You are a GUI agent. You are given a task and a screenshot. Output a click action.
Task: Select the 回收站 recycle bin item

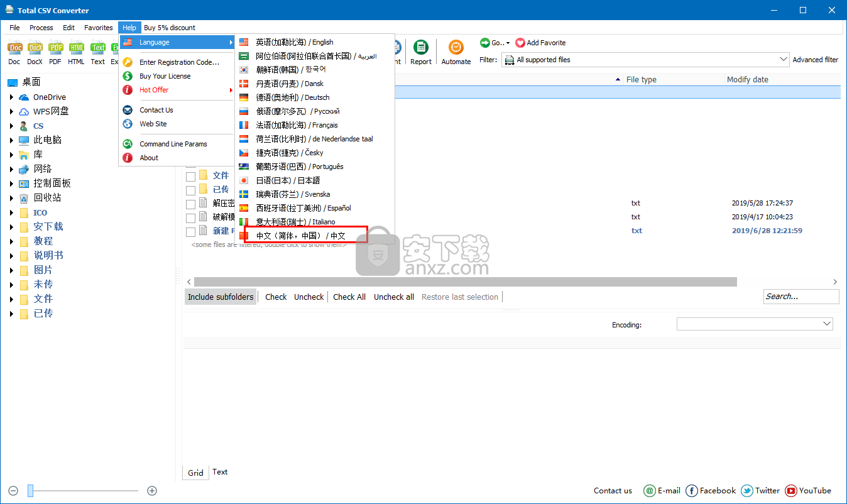[48, 197]
